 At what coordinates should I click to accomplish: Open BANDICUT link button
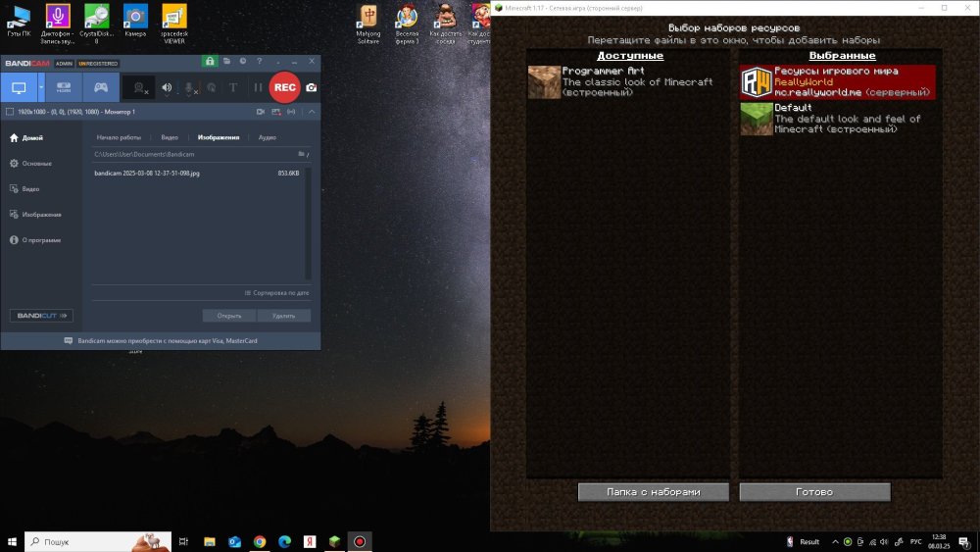coord(41,316)
